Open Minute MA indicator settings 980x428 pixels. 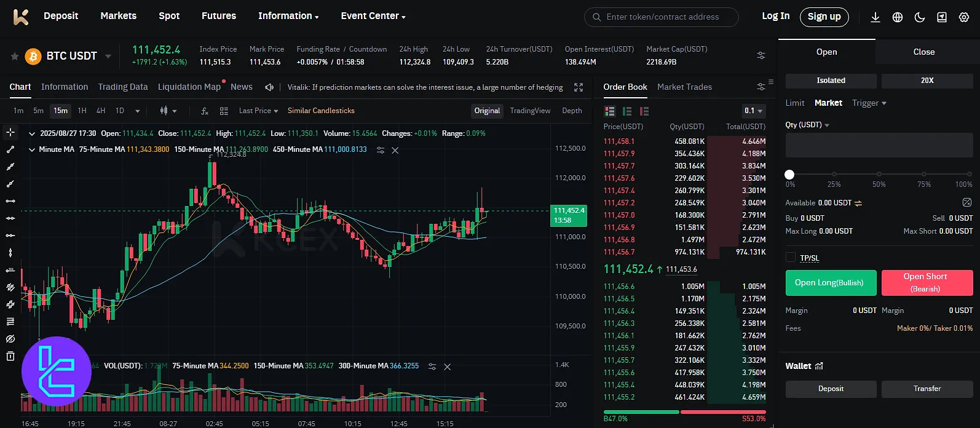[x=381, y=150]
